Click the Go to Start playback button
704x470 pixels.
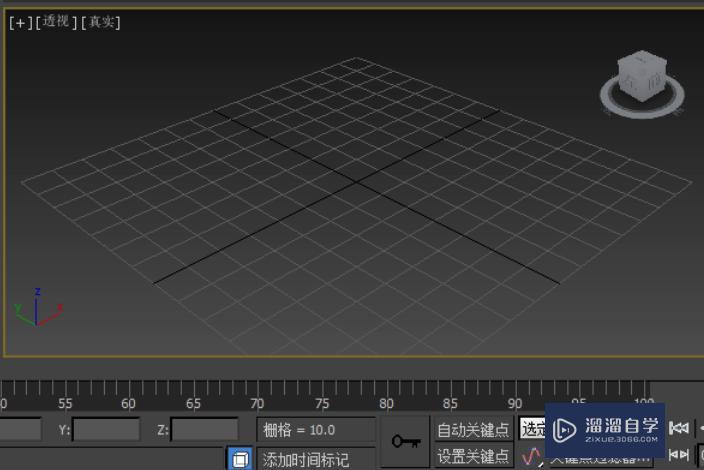pos(678,428)
